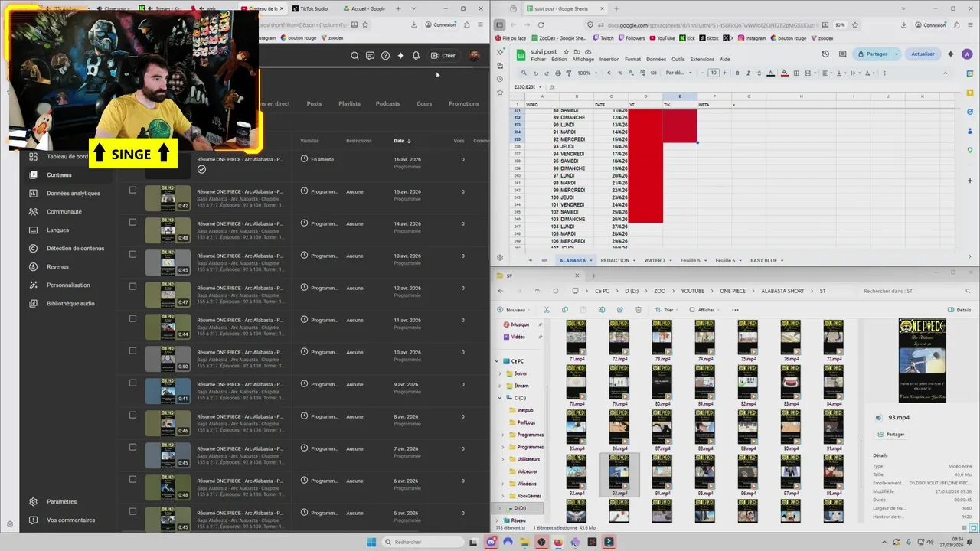Viewport: 980px width, 551px height.
Task: Click the Revenus dollar icon in sidebar
Action: tap(33, 266)
